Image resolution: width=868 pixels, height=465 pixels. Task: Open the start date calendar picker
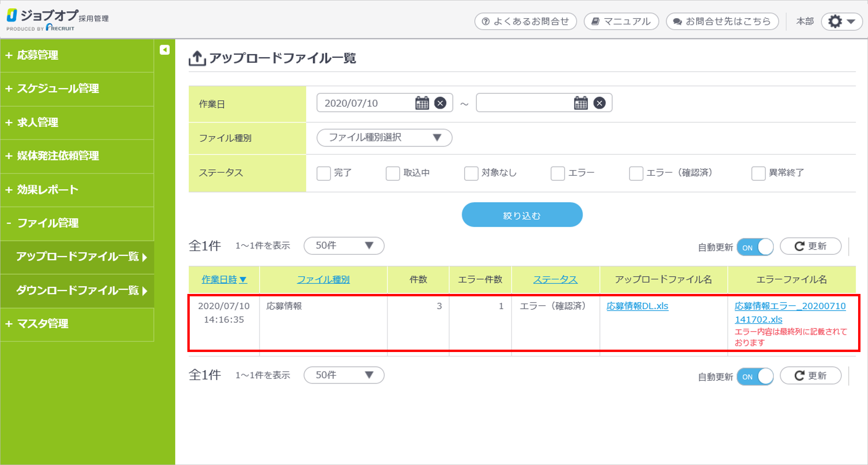422,103
